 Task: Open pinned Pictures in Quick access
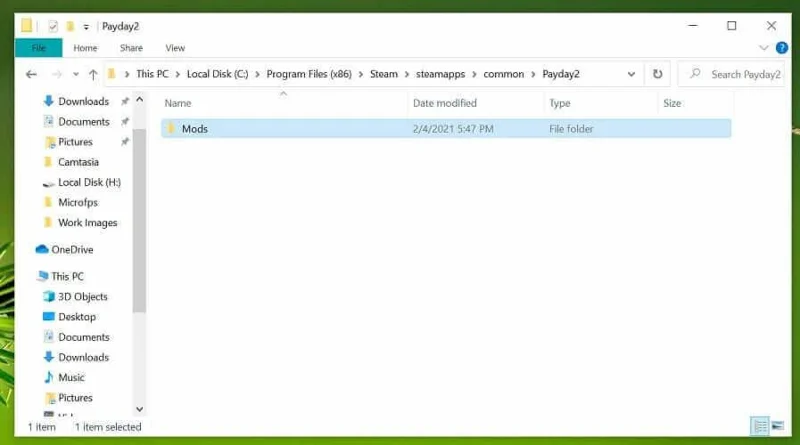pyautogui.click(x=75, y=142)
